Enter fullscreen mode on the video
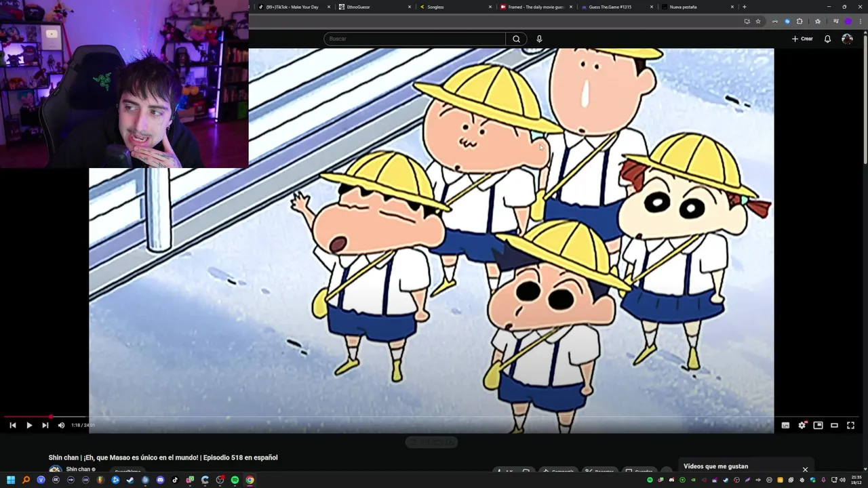 tap(850, 425)
